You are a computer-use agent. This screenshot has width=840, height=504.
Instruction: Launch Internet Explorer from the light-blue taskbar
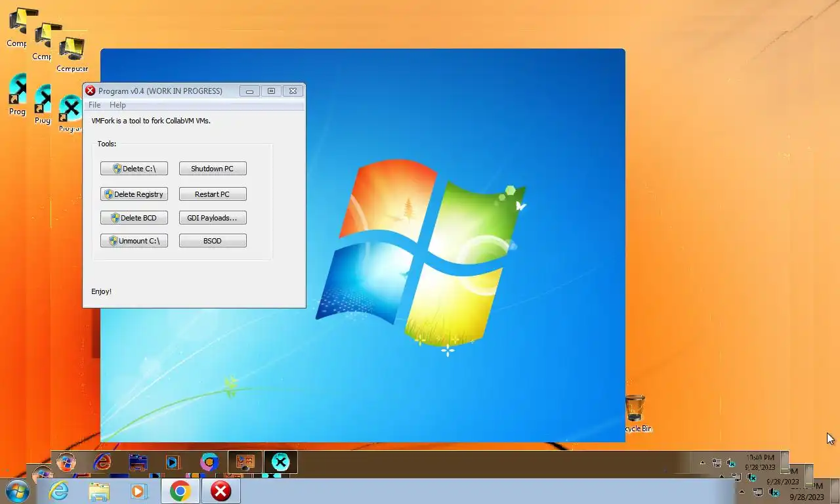click(59, 491)
